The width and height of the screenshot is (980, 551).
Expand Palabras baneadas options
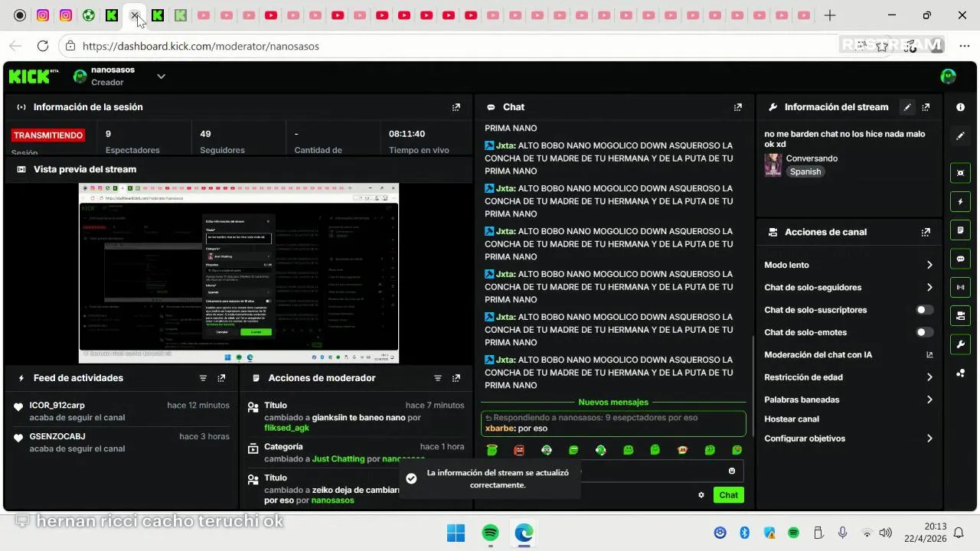pos(929,399)
